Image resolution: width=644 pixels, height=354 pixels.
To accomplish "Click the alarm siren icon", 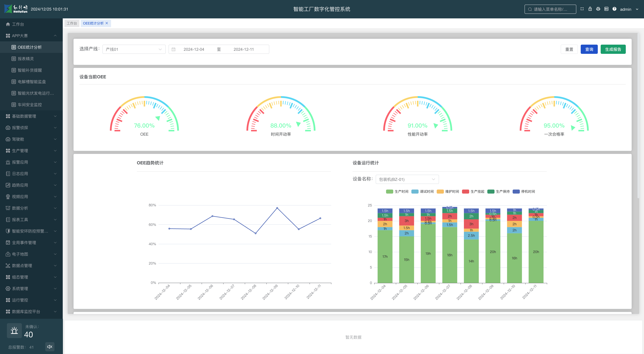I will click(x=14, y=330).
